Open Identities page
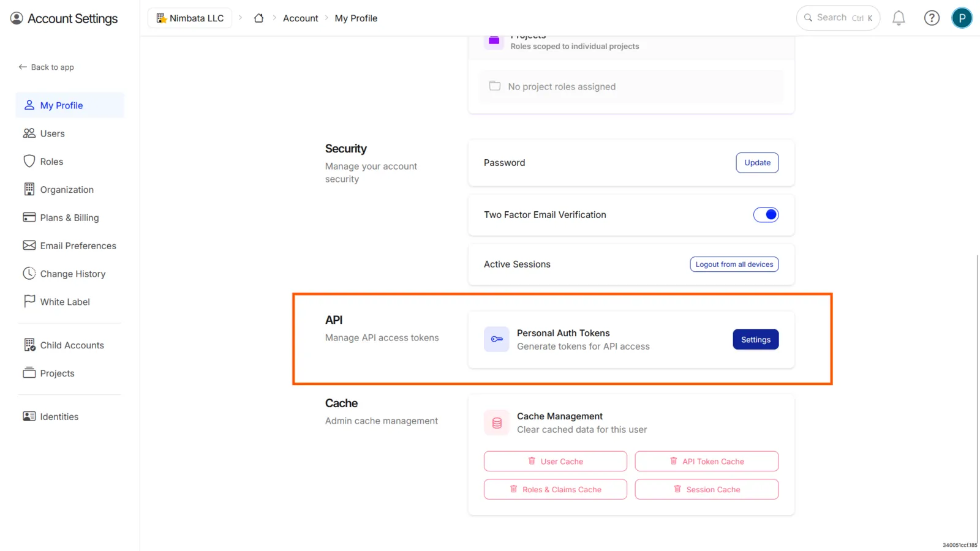 pyautogui.click(x=70, y=416)
